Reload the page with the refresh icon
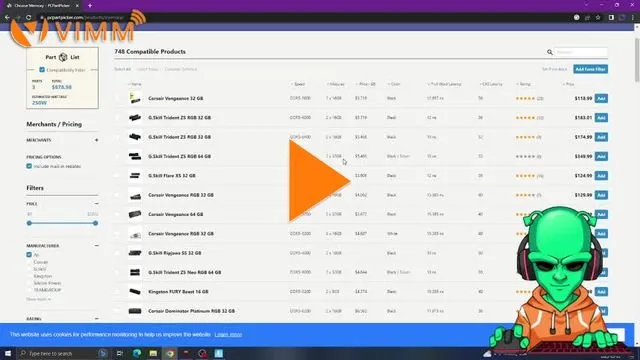Screen dimensions: 640x360 click(x=29, y=18)
